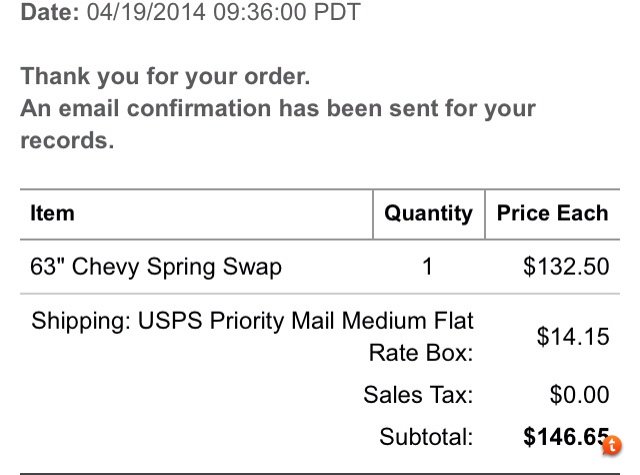
Task: Click the $132.50 item price
Action: coord(566,266)
